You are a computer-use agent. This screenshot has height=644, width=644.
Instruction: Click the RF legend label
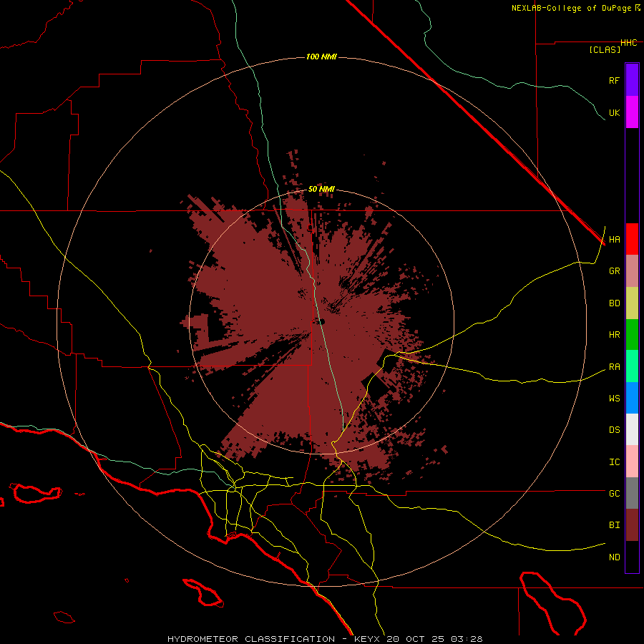614,80
